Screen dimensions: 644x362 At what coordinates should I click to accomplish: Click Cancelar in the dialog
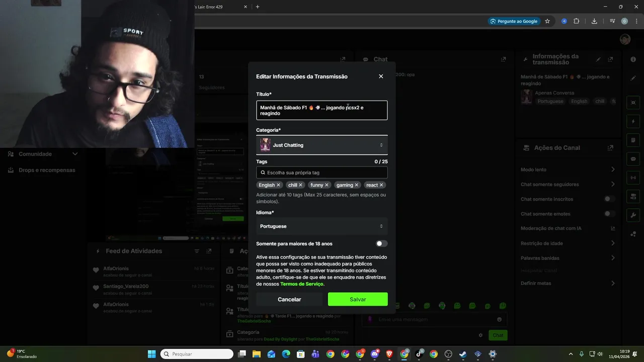[x=289, y=299]
